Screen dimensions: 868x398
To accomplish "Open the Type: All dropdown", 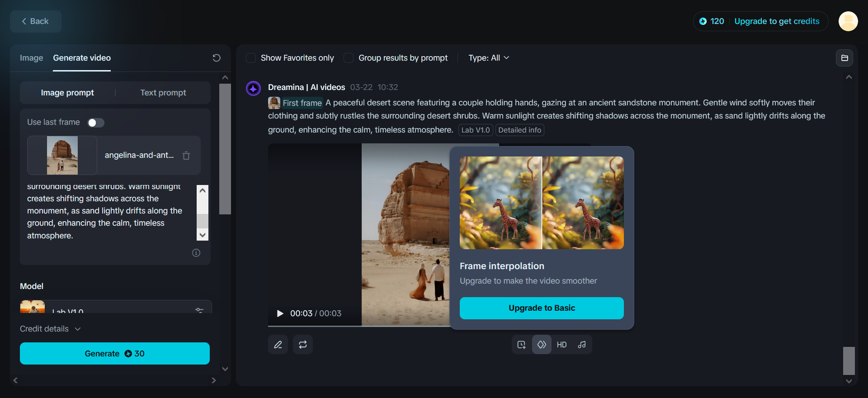I will point(489,58).
